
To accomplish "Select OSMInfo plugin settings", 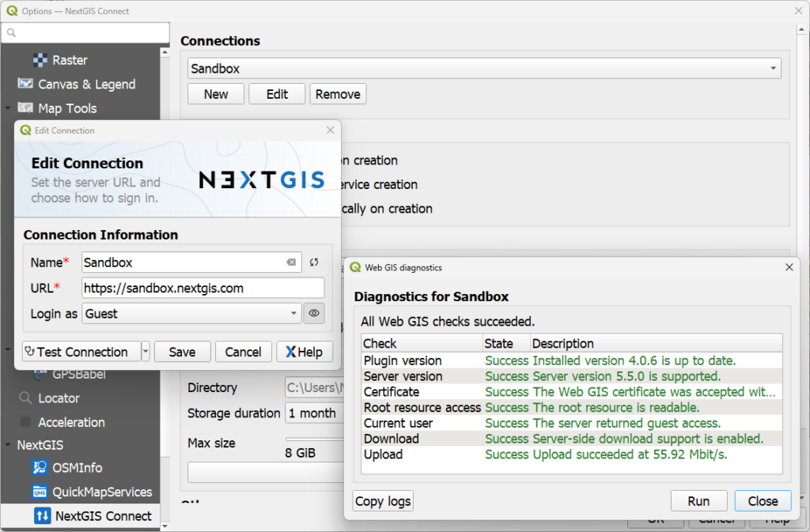I will click(x=77, y=467).
